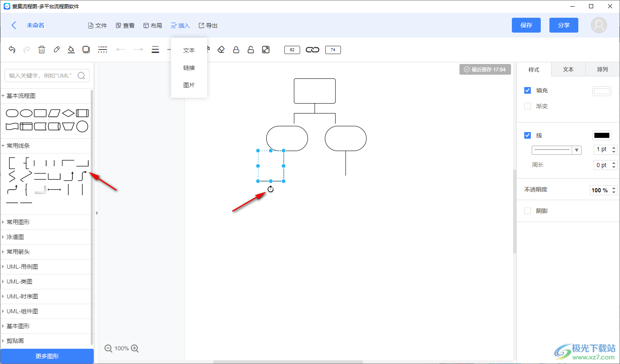Uncheck the 线 line checkbox
The image size is (620, 364).
pos(528,135)
